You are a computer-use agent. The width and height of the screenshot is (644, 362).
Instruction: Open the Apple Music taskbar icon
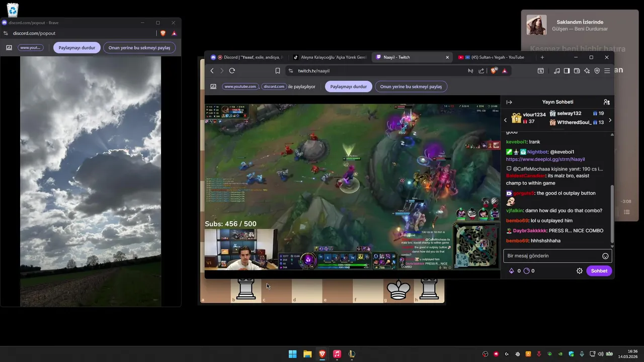pyautogui.click(x=337, y=354)
